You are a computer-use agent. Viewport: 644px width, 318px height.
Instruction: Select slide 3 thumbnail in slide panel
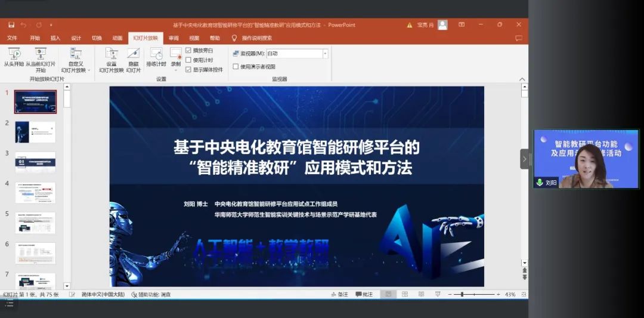(35, 162)
